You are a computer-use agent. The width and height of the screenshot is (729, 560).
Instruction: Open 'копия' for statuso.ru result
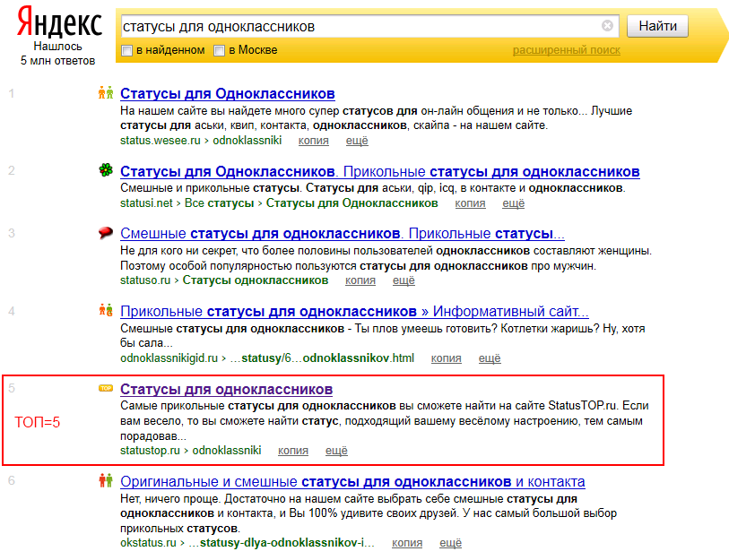click(360, 280)
